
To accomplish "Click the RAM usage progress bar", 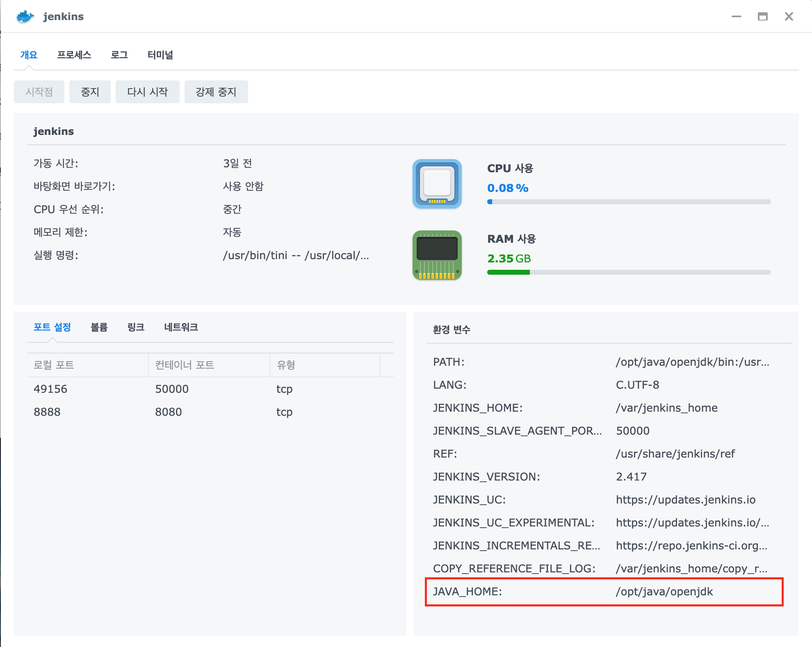I will pyautogui.click(x=629, y=272).
